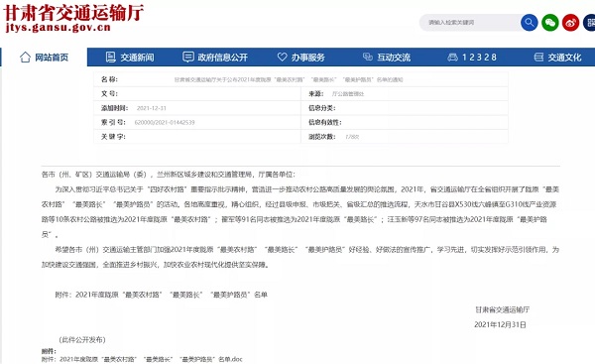Open the green WeChat icon
Image resolution: width=595 pixels, height=364 pixels.
[549, 23]
